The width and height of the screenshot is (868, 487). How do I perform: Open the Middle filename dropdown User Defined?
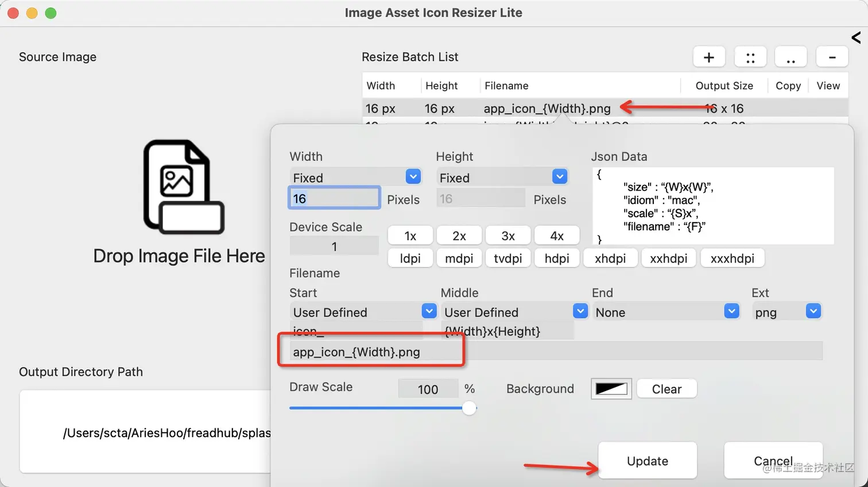click(x=515, y=311)
